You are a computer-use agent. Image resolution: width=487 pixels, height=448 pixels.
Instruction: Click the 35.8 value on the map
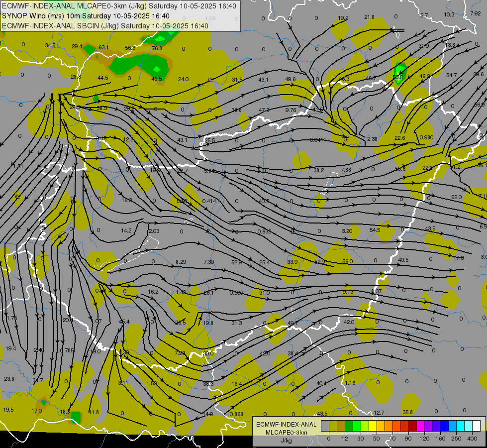[x=407, y=412]
